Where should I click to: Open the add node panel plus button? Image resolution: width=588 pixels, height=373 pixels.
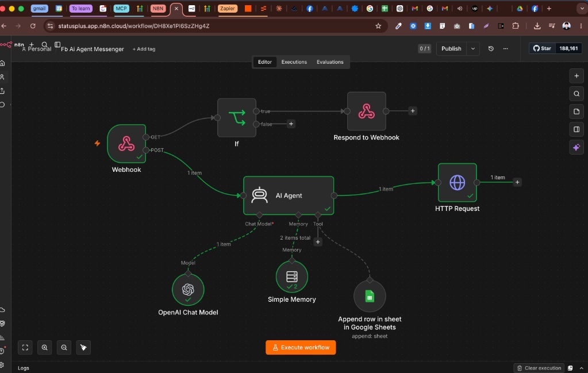pos(577,76)
